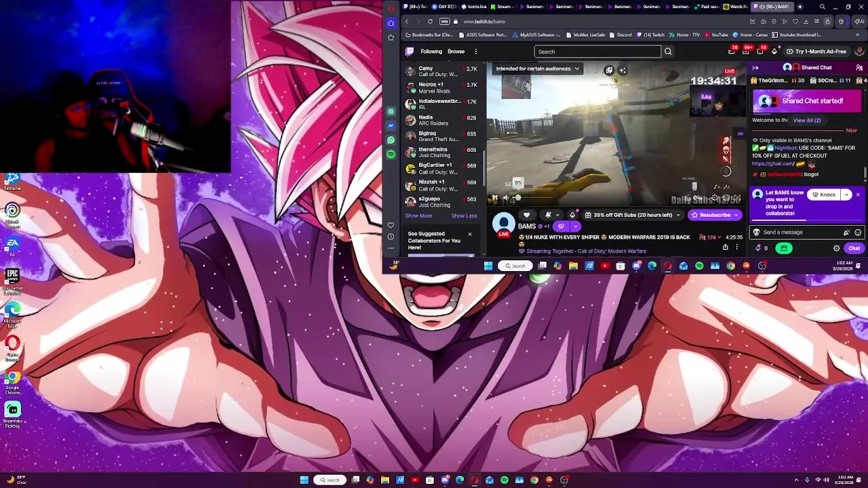Click Show More in followed channels
868x488 pixels.
tap(418, 216)
